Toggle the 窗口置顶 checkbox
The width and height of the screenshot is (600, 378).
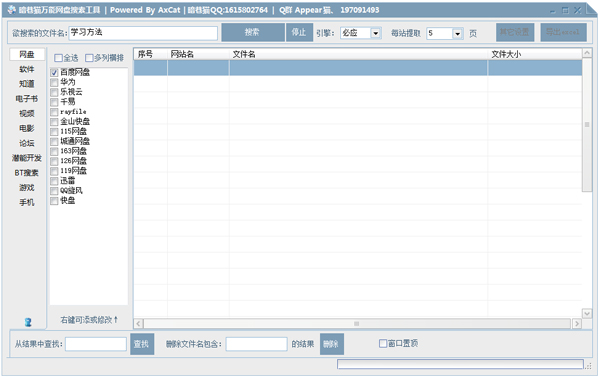tap(383, 344)
